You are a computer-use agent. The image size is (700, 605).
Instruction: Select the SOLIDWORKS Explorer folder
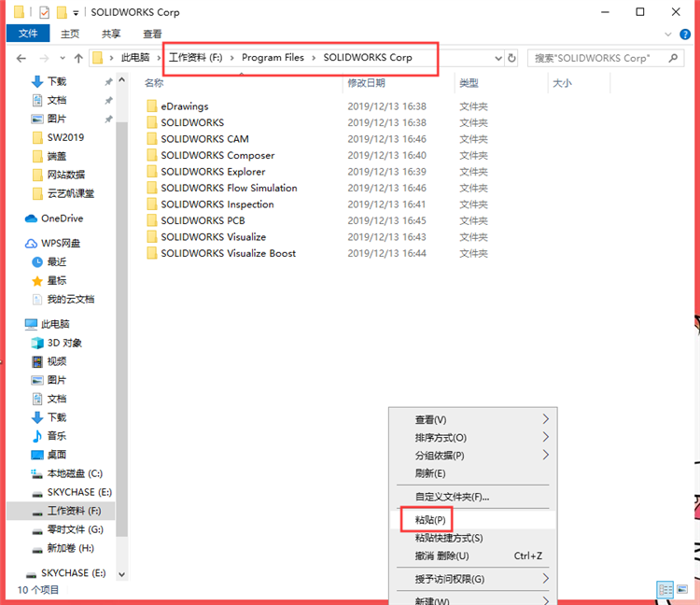[213, 172]
